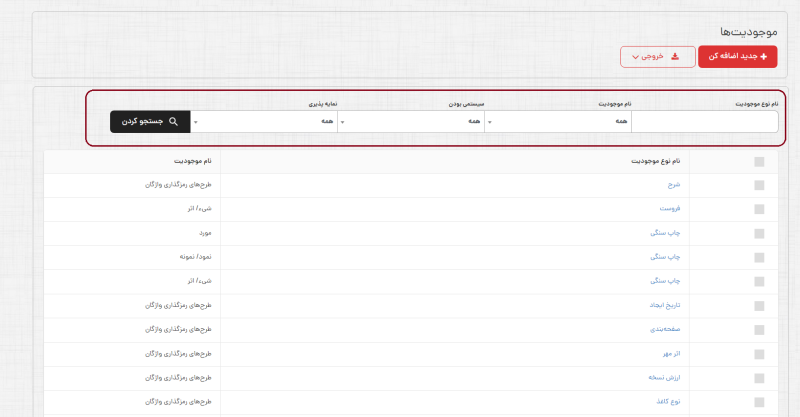The height and width of the screenshot is (417, 800).
Task: Click the ارزش نسخه link
Action: [x=663, y=378]
